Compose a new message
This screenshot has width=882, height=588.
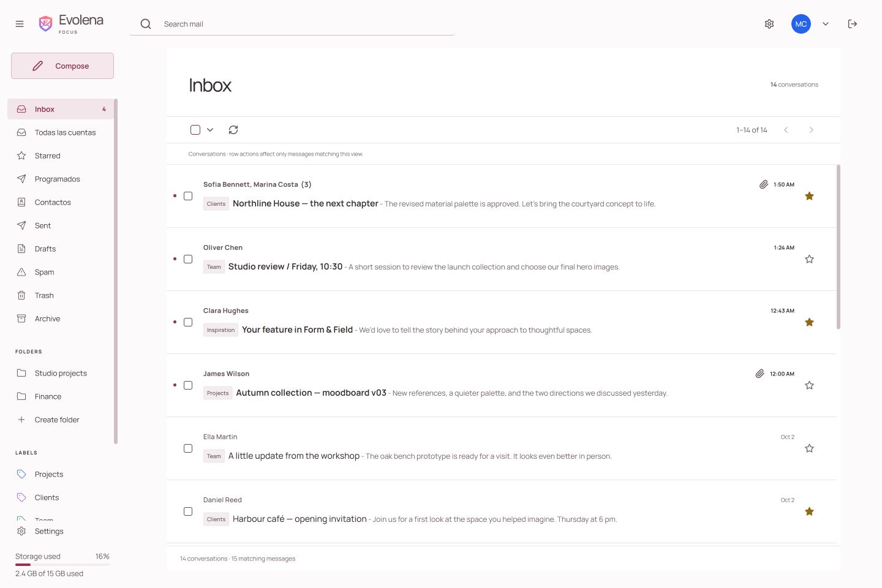[62, 66]
